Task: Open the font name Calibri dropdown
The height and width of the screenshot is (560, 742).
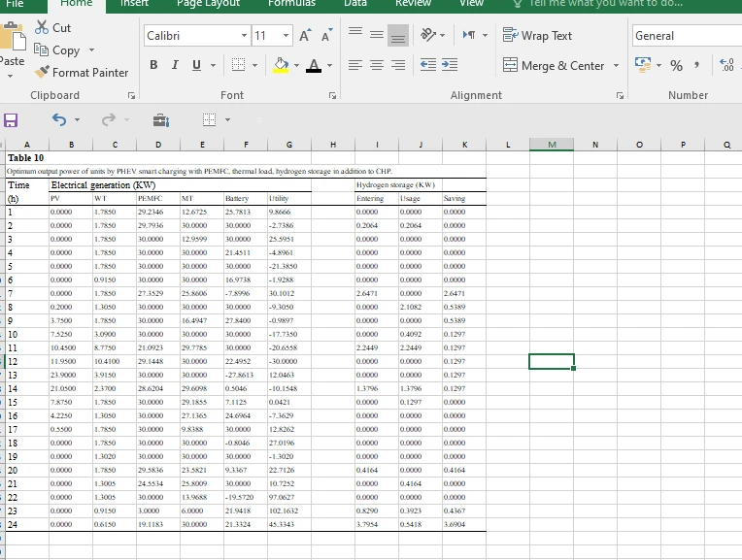Action: pyautogui.click(x=244, y=36)
